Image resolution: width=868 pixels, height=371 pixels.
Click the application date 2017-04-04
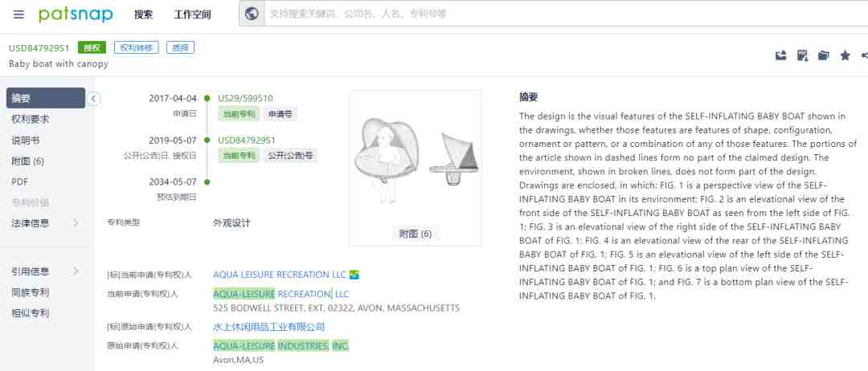173,99
